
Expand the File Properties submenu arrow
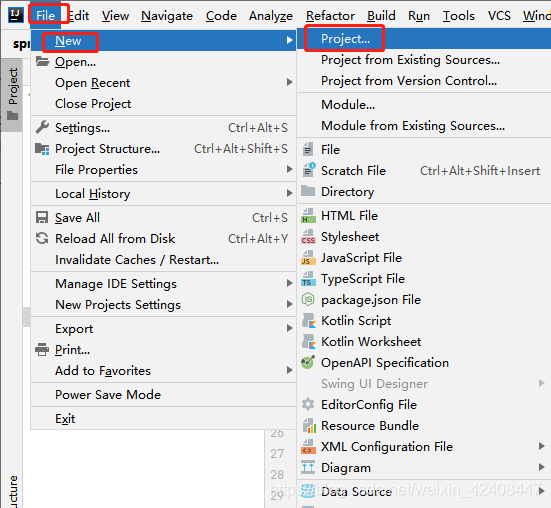point(289,169)
